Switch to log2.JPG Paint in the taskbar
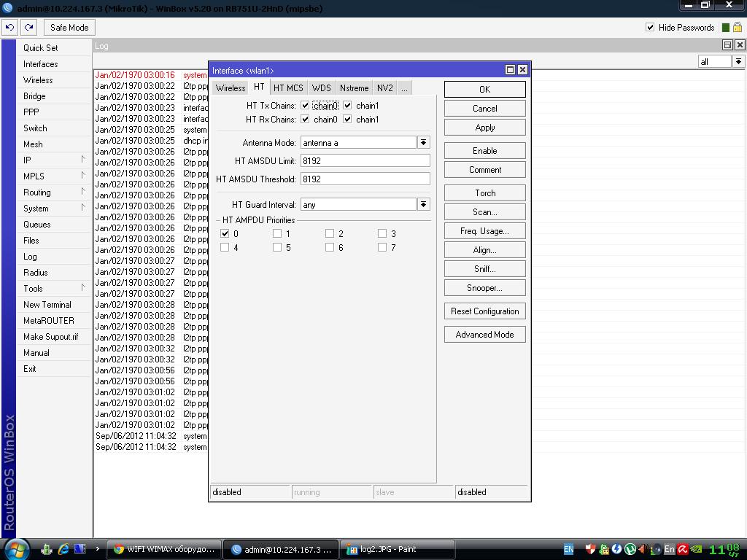This screenshot has width=747, height=560. [398, 549]
